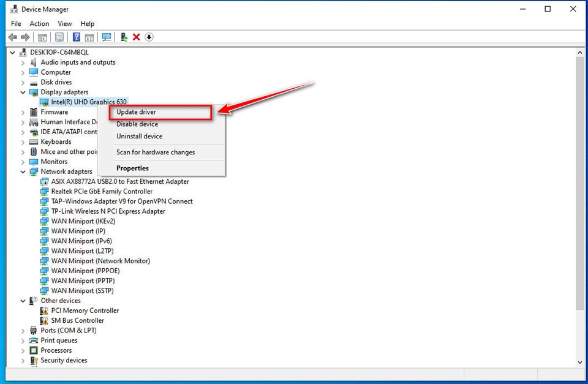Expand the Processors tree node

coord(23,350)
